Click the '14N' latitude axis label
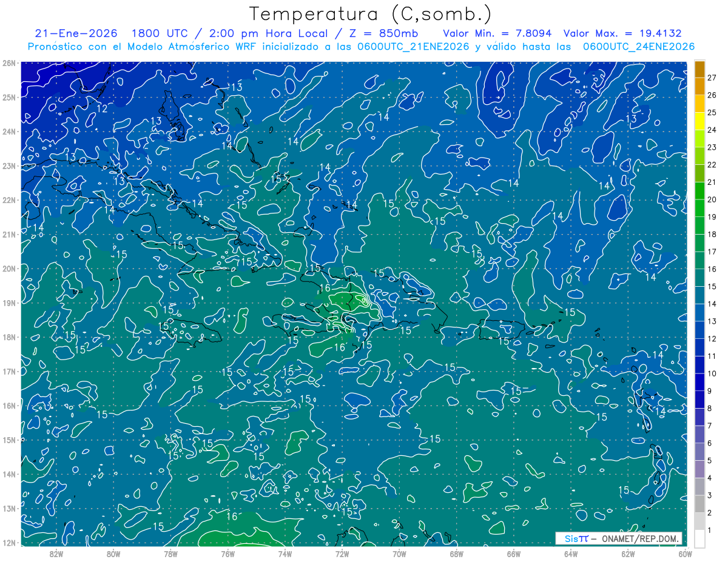 (8, 474)
